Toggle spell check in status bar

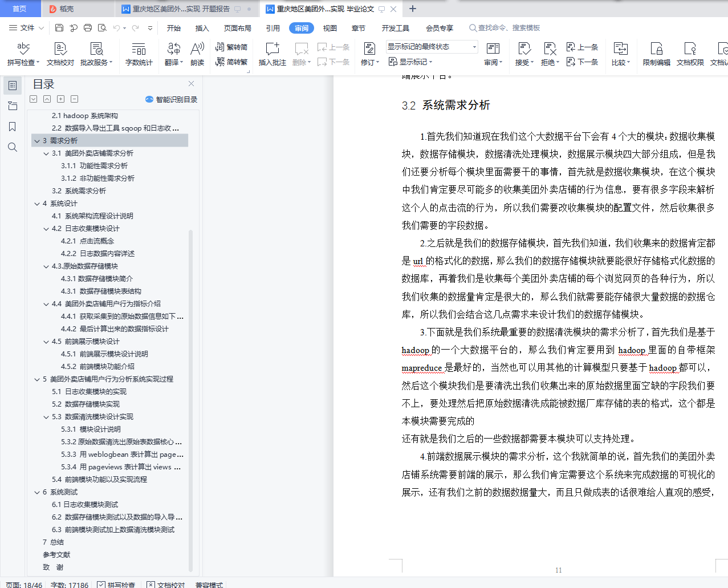[x=116, y=585]
